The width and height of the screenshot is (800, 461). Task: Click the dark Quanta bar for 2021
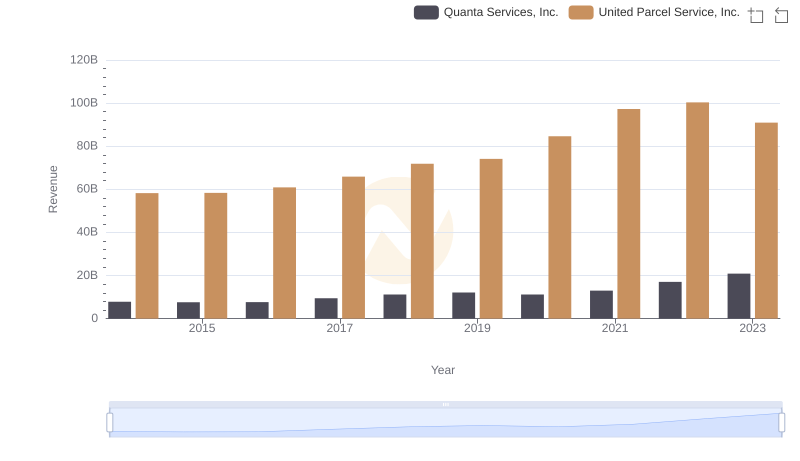click(x=602, y=305)
